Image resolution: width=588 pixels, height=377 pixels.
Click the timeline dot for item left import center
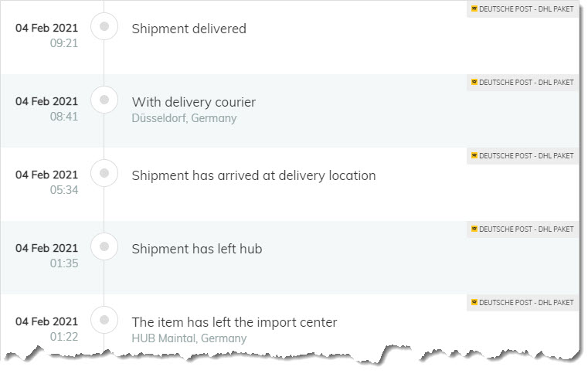click(x=104, y=320)
